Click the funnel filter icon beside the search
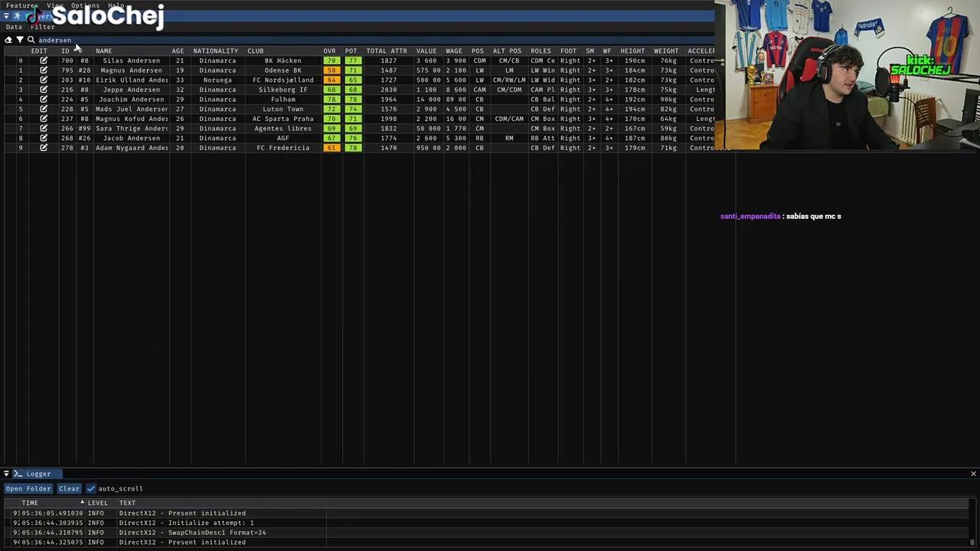 pyautogui.click(x=20, y=40)
